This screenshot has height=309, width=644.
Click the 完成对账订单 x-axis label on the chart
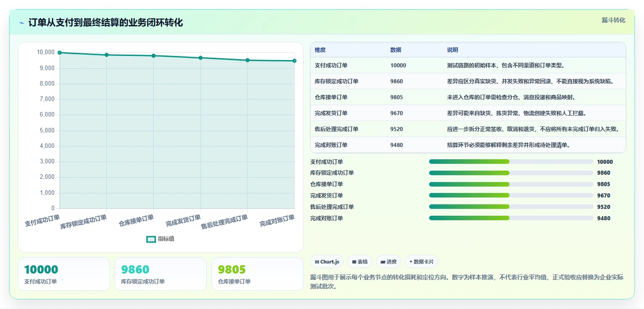pos(277,221)
